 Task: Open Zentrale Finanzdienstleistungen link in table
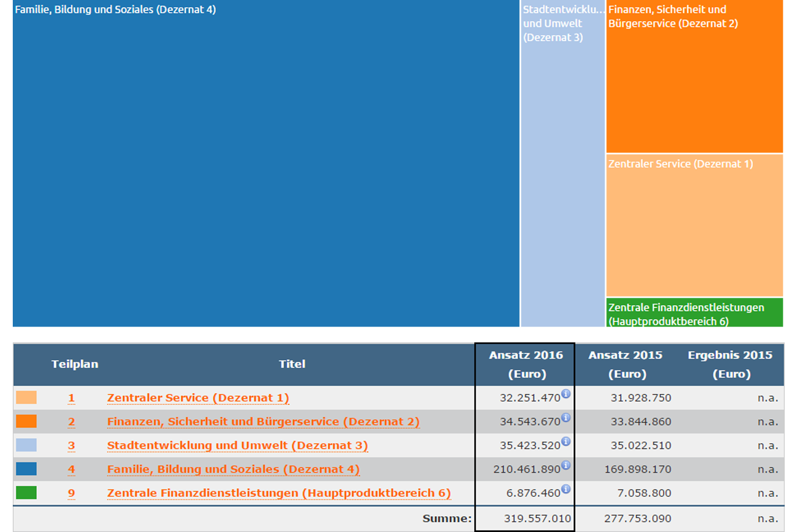pos(279,493)
